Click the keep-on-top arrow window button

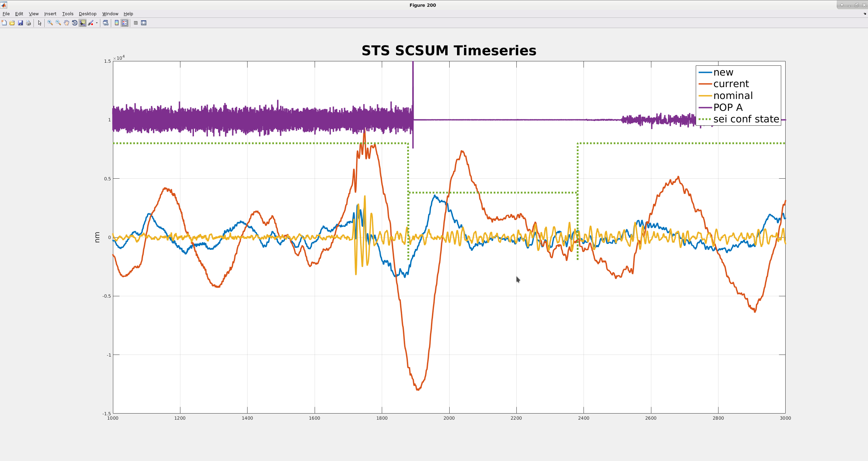pos(842,5)
